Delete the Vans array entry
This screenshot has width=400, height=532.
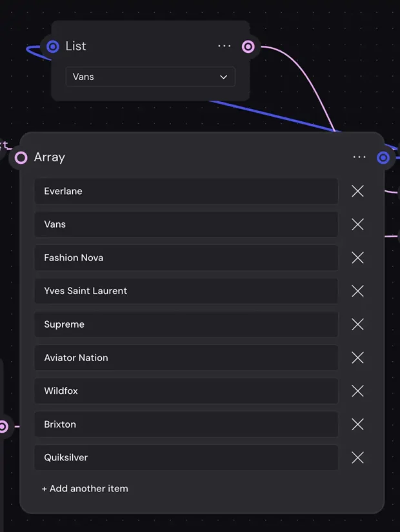pos(357,224)
